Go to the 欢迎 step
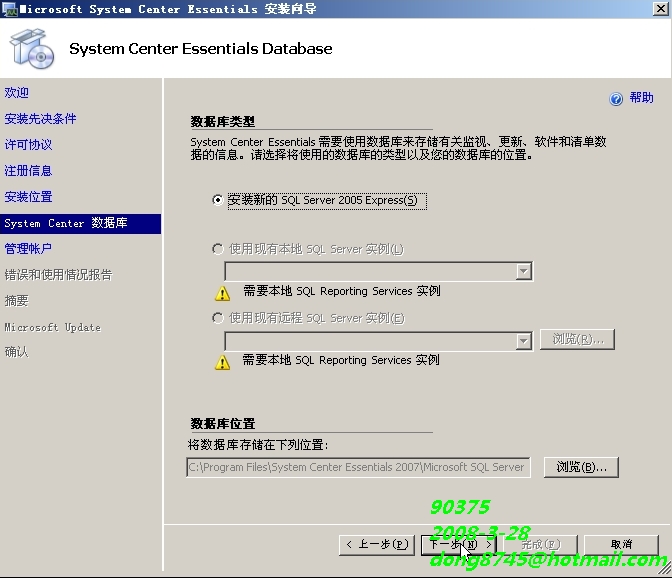Viewport: 672px width, 578px height. tap(17, 93)
